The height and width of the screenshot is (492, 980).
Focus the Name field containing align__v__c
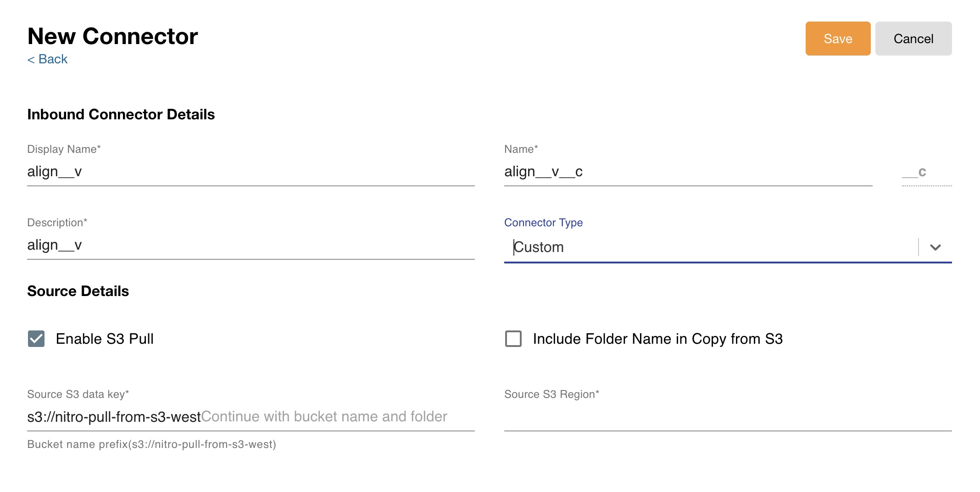click(x=687, y=172)
